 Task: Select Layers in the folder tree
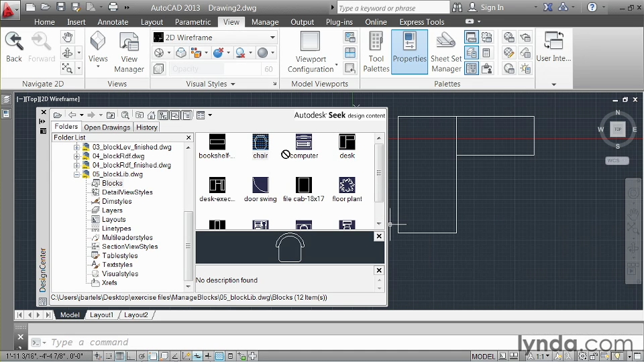pos(112,210)
